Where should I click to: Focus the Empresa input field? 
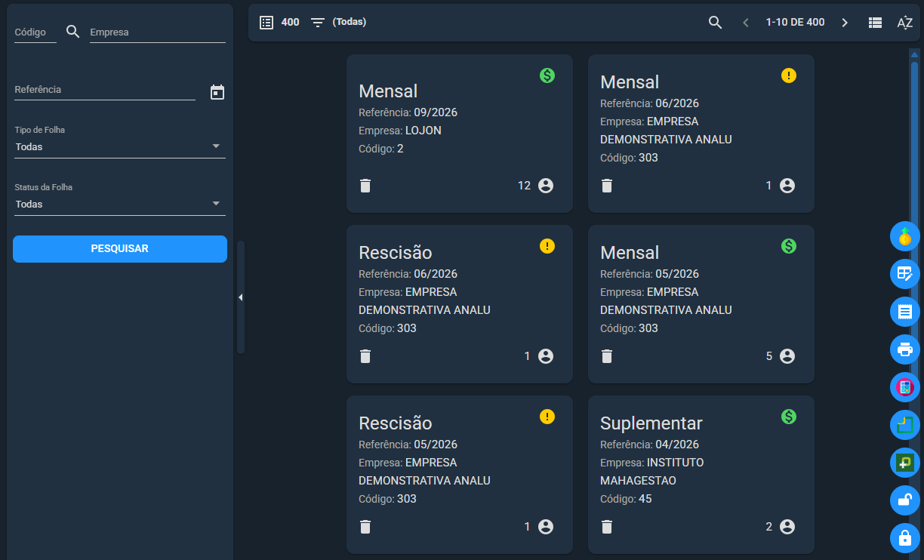(x=158, y=32)
